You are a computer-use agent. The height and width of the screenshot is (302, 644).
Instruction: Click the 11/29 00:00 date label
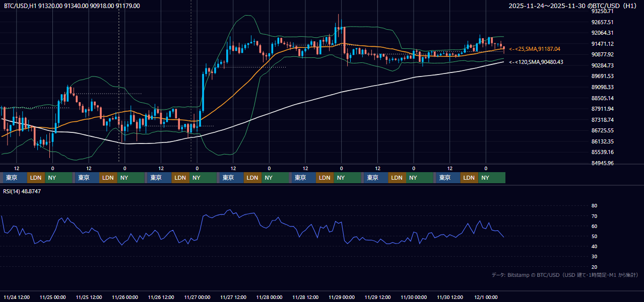click(342, 297)
